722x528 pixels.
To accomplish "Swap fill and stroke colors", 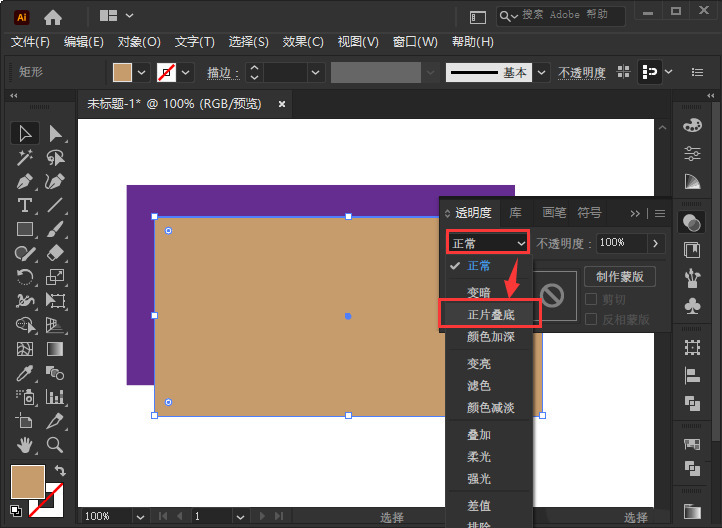I will (60, 470).
